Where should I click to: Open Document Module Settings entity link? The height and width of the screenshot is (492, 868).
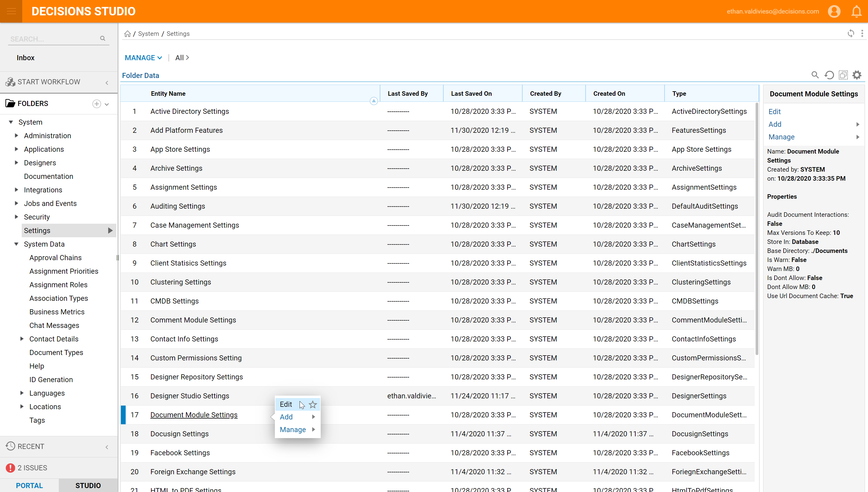[x=194, y=415]
